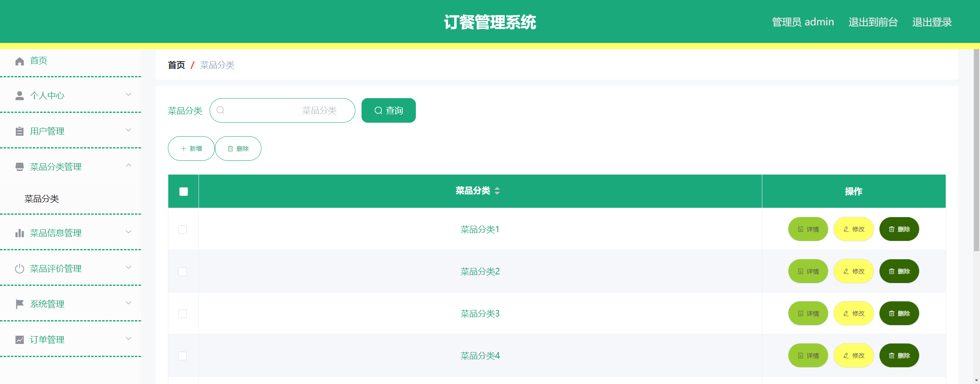Image resolution: width=980 pixels, height=384 pixels.
Task: Select the bar chart icon for 菜品信息管理
Action: point(19,232)
